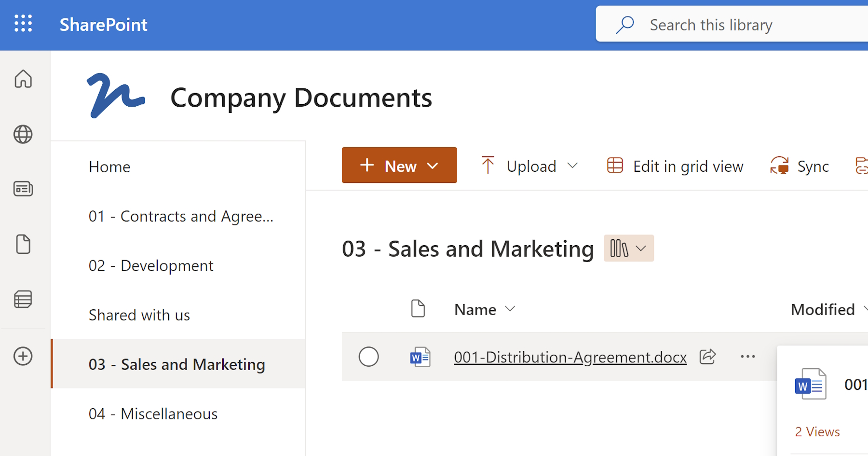
Task: Click the Sync button
Action: pos(800,166)
